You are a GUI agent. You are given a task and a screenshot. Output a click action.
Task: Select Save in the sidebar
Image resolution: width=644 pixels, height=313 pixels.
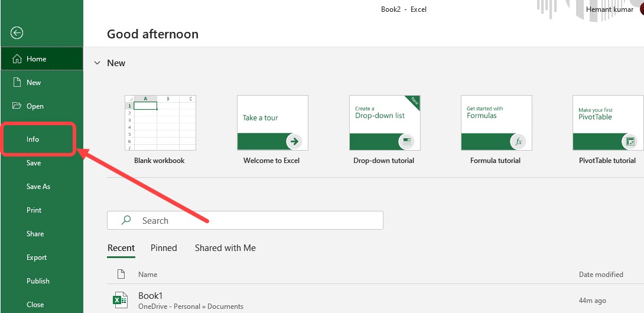(34, 162)
